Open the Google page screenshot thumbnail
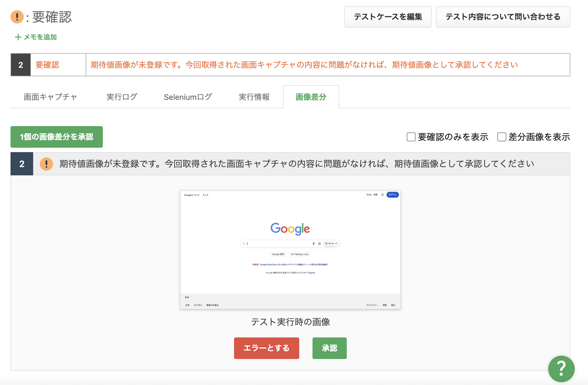 290,250
